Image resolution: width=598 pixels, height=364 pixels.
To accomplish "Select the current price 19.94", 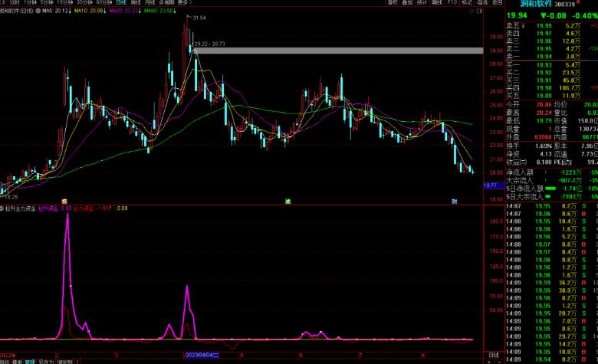I will pos(517,15).
